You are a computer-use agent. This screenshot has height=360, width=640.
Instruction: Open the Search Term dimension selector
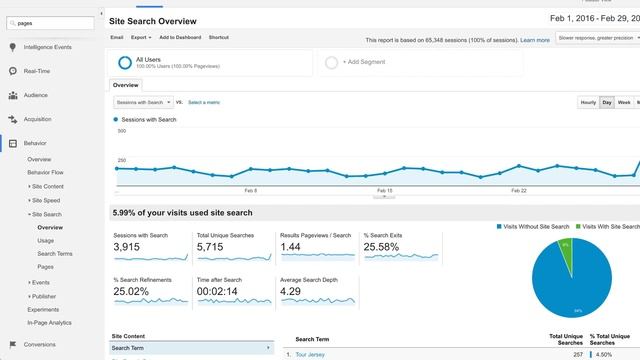pos(191,348)
